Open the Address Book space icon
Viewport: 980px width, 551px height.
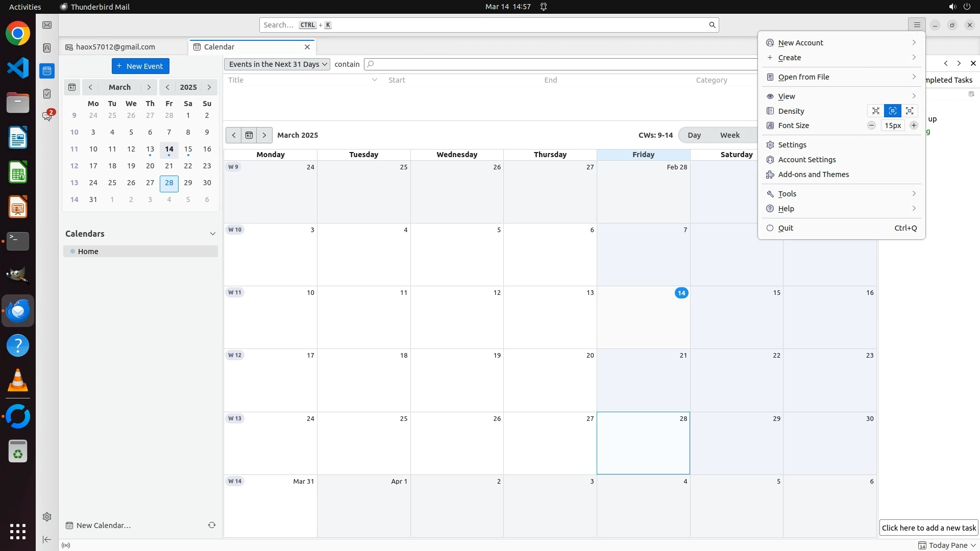47,48
